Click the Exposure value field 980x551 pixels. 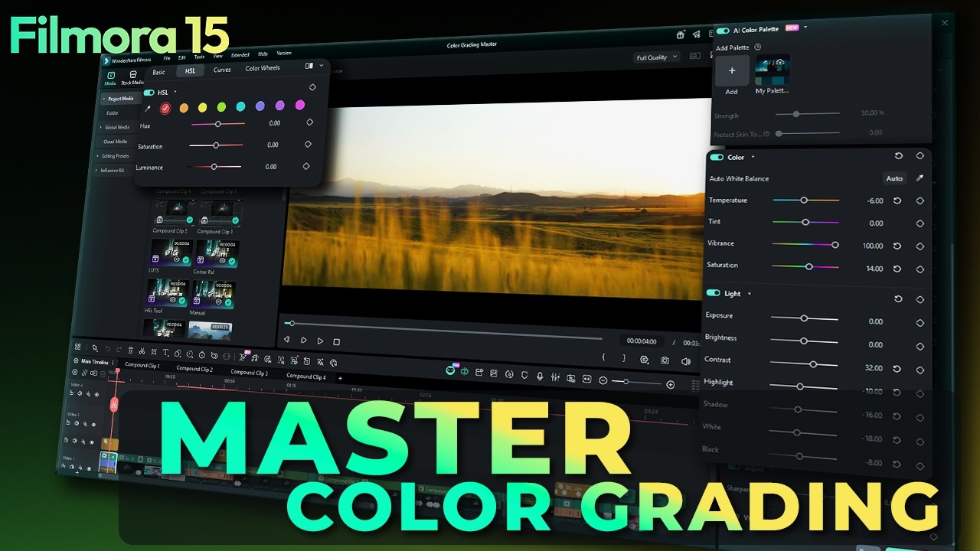click(x=875, y=321)
